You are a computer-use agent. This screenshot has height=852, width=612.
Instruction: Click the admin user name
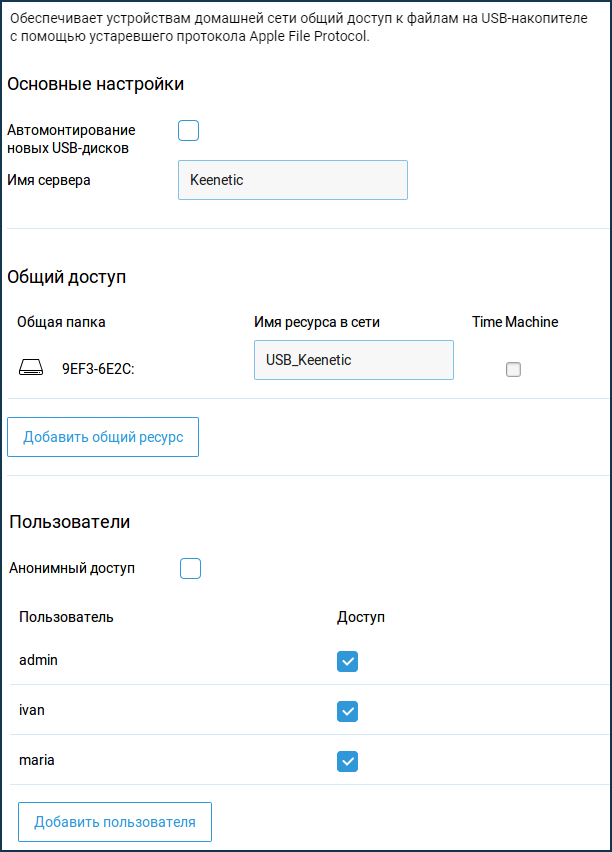tap(38, 660)
